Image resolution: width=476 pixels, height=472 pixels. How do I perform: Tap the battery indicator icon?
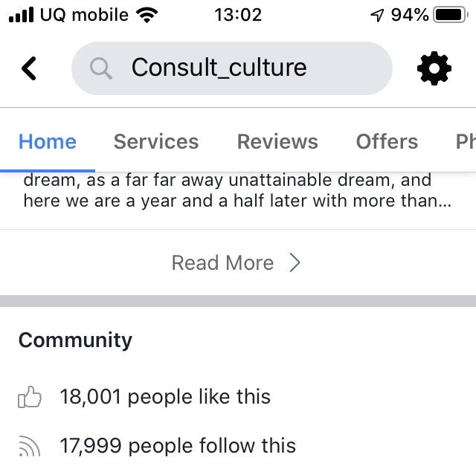tap(451, 15)
